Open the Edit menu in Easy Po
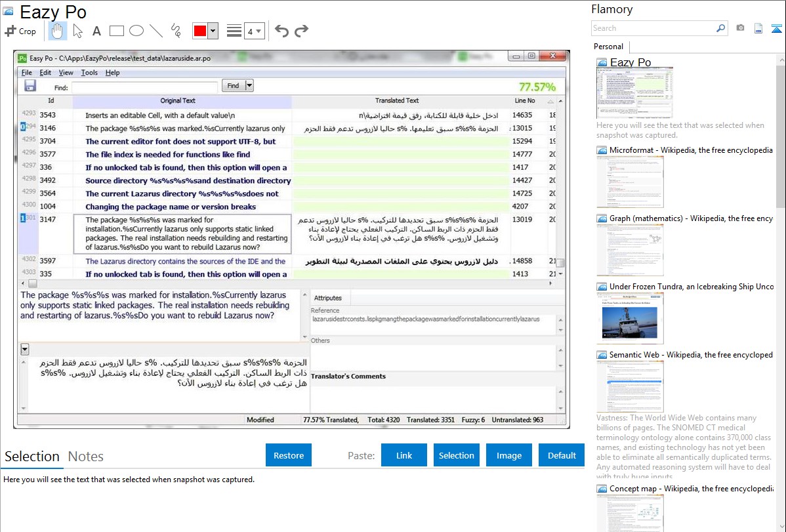 (x=45, y=73)
